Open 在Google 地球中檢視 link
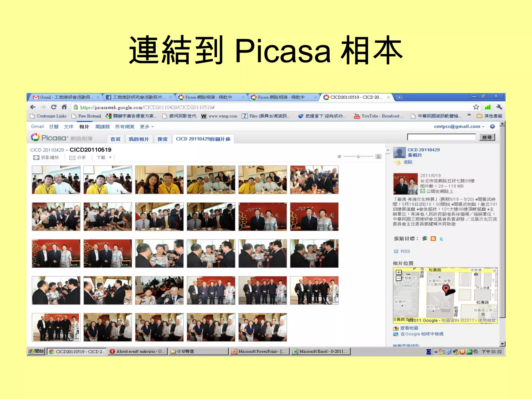 (x=422, y=334)
